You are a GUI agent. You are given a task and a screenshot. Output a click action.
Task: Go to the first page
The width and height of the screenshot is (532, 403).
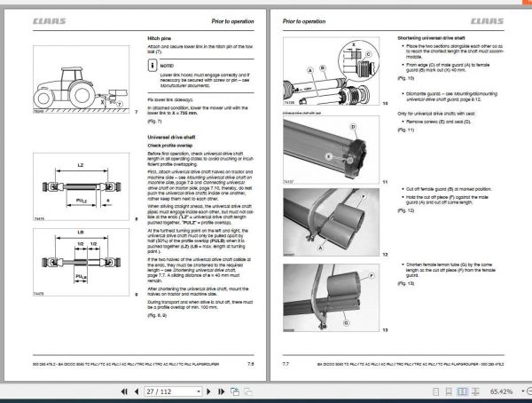coord(124,391)
